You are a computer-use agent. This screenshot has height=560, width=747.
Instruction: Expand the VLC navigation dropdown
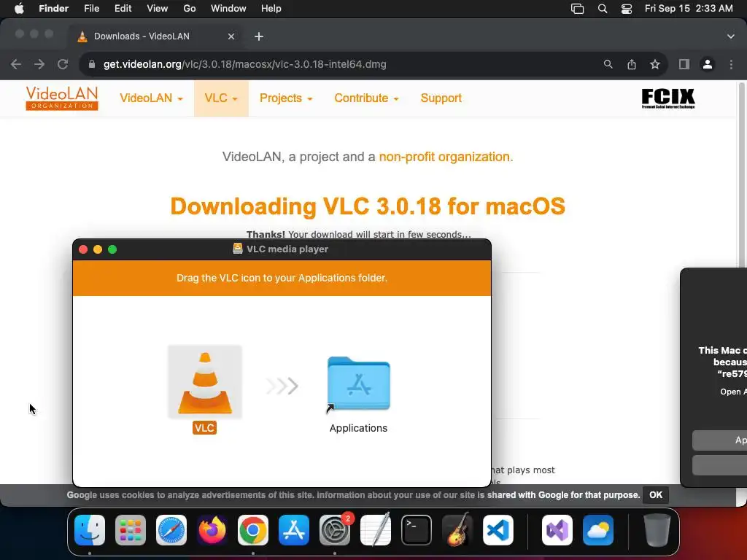click(221, 98)
